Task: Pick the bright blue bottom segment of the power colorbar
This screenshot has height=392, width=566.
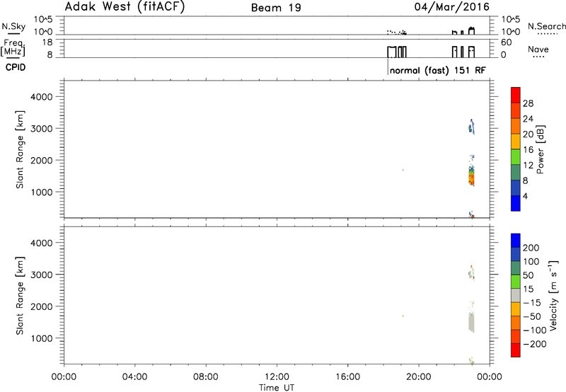Action: coord(516,203)
